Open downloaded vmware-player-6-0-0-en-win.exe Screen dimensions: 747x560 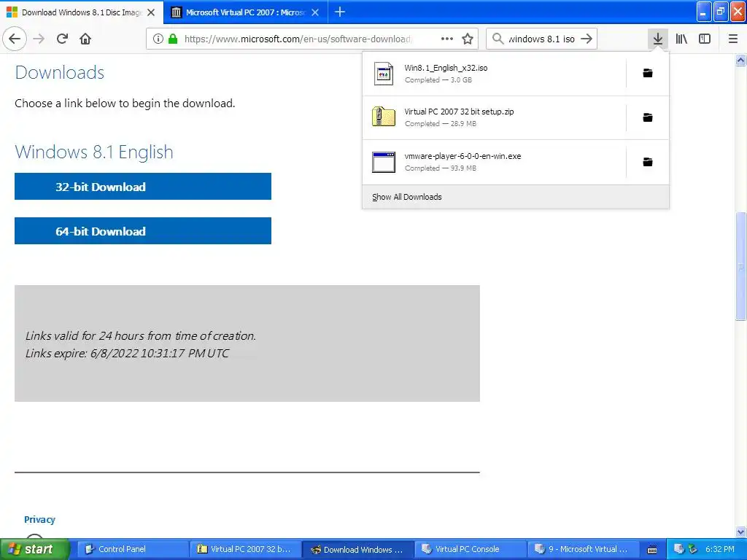pos(494,162)
